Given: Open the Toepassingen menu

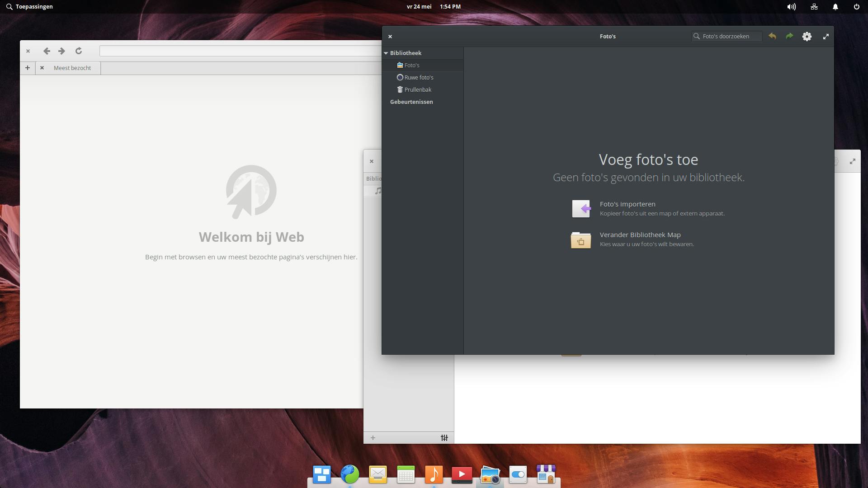Looking at the screenshot, I should 29,6.
